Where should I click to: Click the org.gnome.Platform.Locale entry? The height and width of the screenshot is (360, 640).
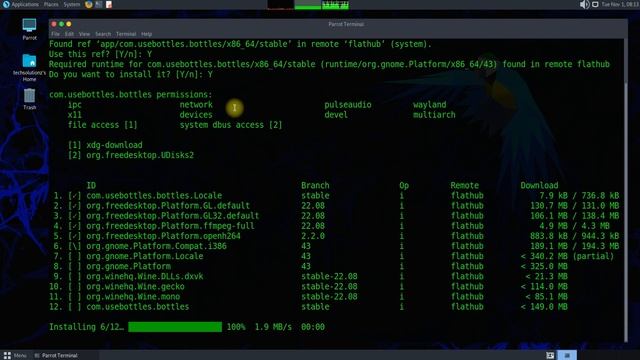click(x=144, y=256)
